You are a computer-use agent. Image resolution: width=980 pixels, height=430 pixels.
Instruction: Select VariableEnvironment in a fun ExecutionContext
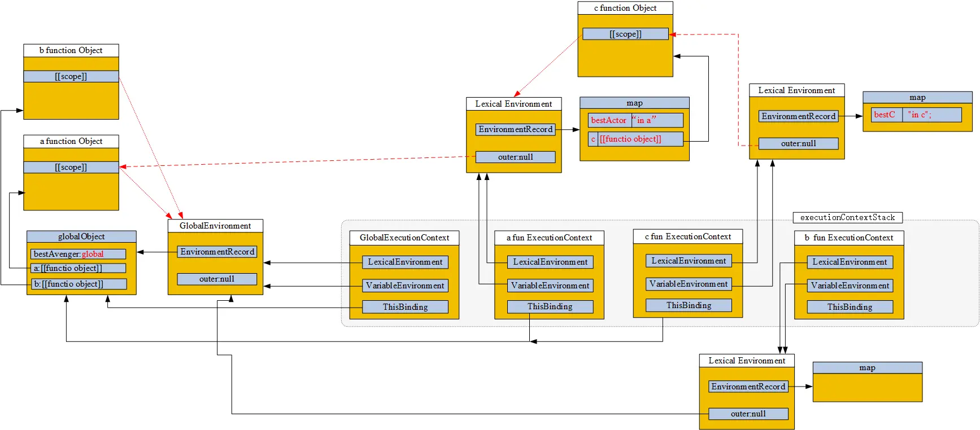click(550, 286)
